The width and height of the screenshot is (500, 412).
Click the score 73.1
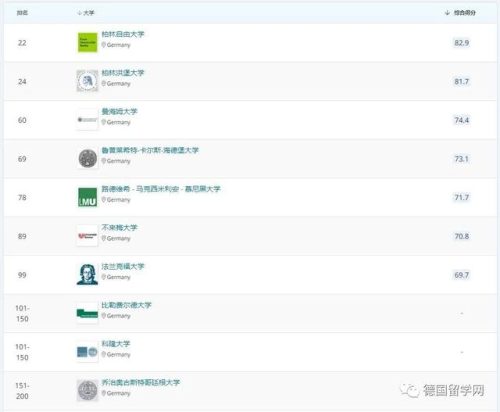(x=462, y=159)
